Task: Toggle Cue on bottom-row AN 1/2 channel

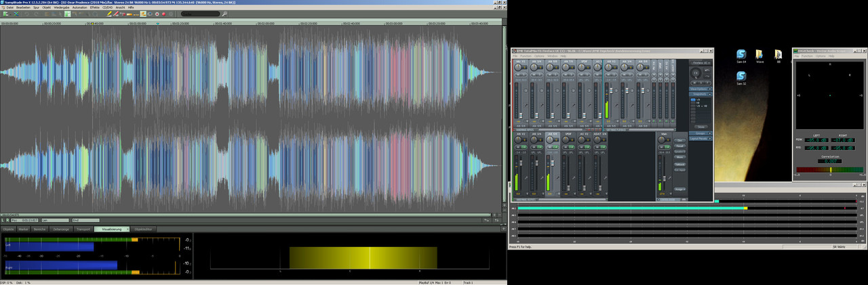Action: pyautogui.click(x=524, y=148)
